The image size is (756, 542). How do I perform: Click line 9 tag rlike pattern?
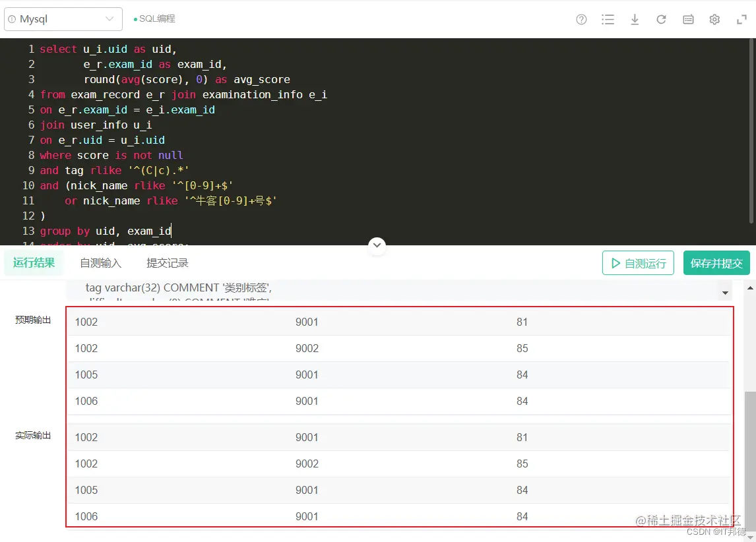click(115, 171)
